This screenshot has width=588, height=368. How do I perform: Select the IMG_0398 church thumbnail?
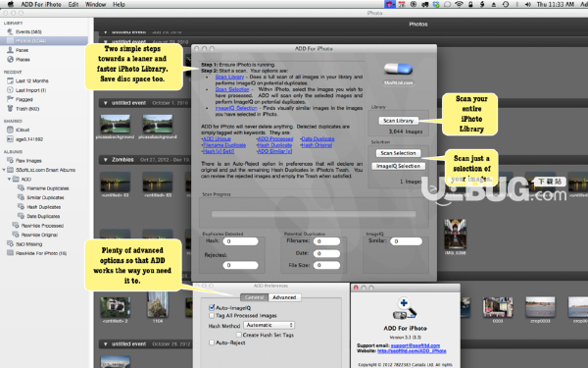(456, 236)
